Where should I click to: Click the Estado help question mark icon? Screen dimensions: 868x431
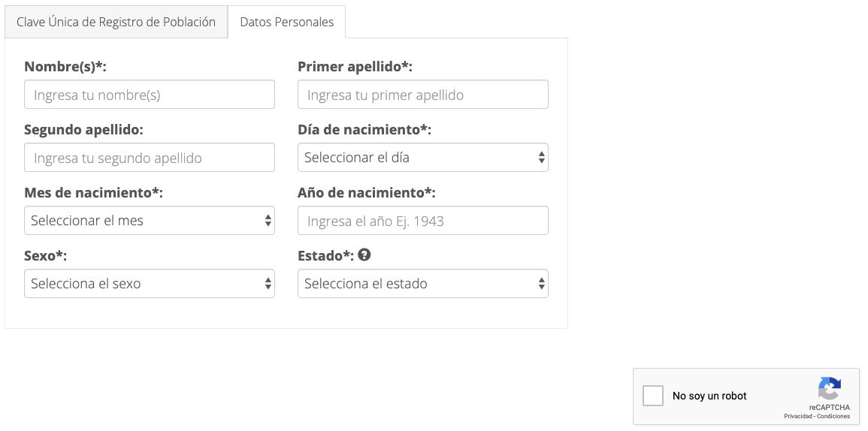click(x=364, y=255)
